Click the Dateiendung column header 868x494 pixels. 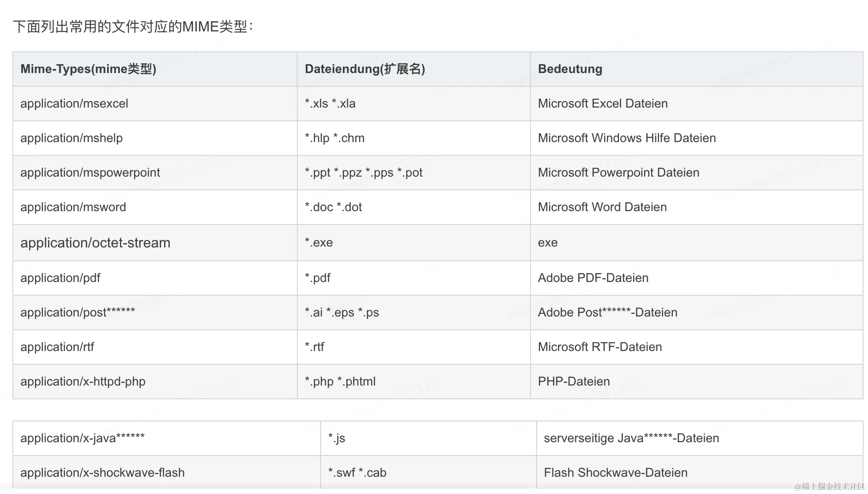(x=365, y=69)
